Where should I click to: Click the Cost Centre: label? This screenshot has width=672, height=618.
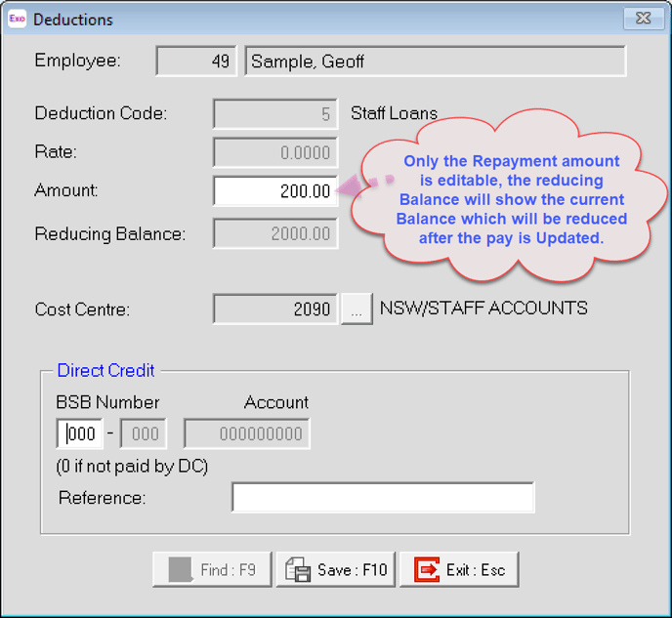[82, 309]
